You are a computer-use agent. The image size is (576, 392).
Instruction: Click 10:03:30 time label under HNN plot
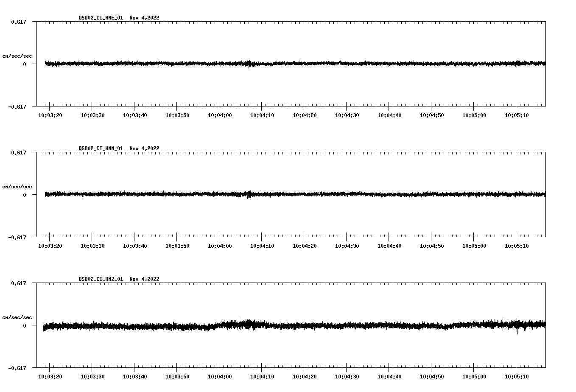click(x=92, y=246)
